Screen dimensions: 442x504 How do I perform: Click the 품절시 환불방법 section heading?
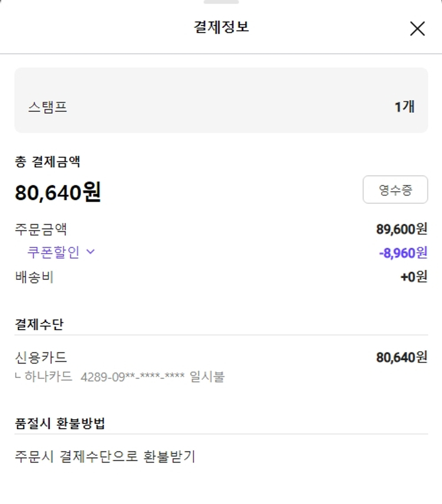click(x=60, y=423)
